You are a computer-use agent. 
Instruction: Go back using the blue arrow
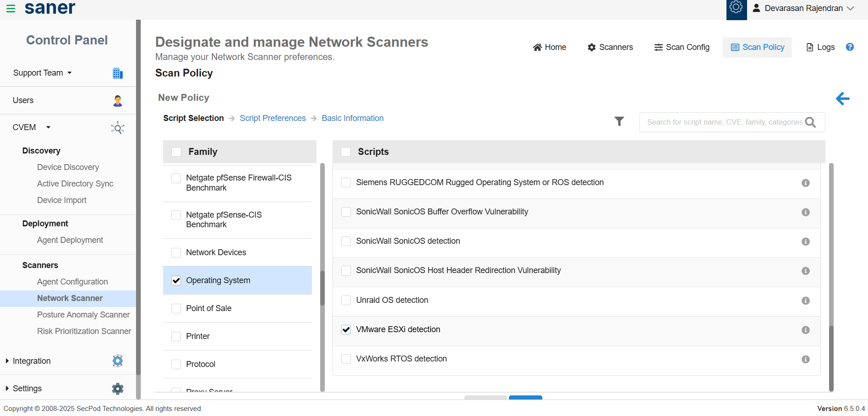point(842,99)
